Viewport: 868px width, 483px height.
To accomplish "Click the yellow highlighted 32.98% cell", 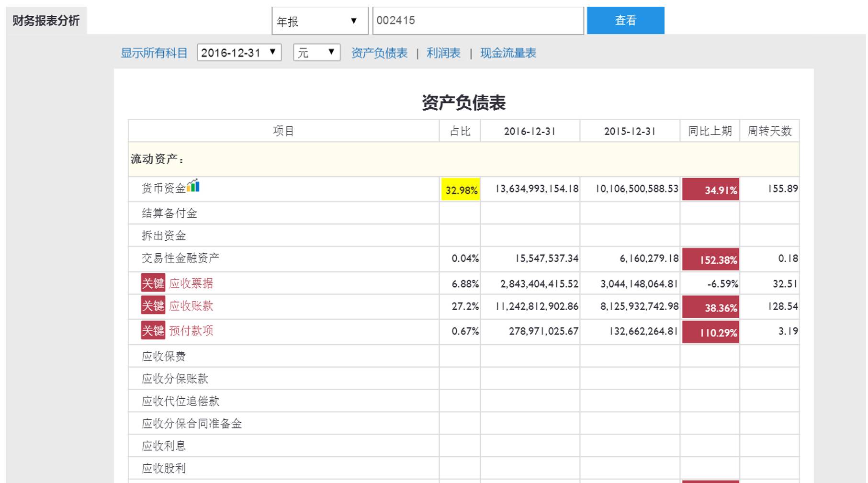I will (460, 189).
